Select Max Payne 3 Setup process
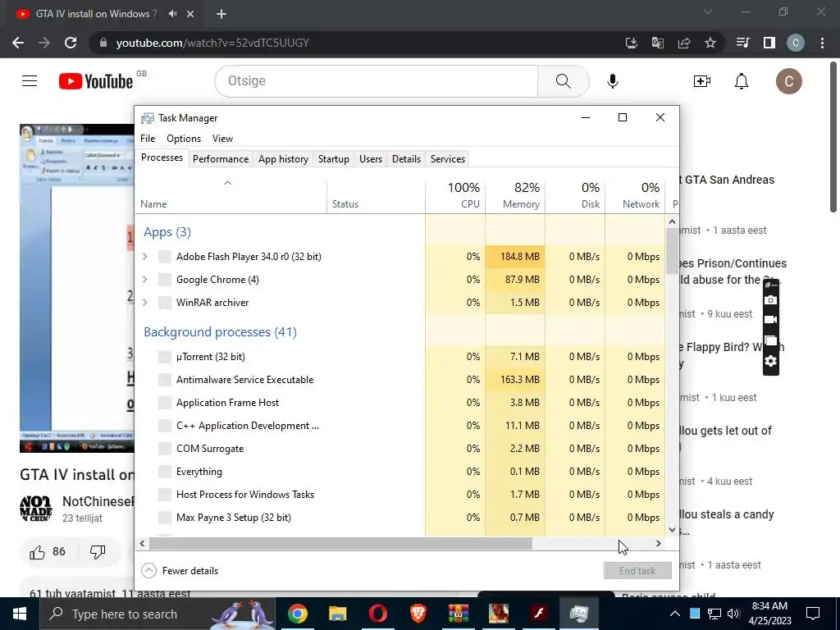 coord(399,518)
